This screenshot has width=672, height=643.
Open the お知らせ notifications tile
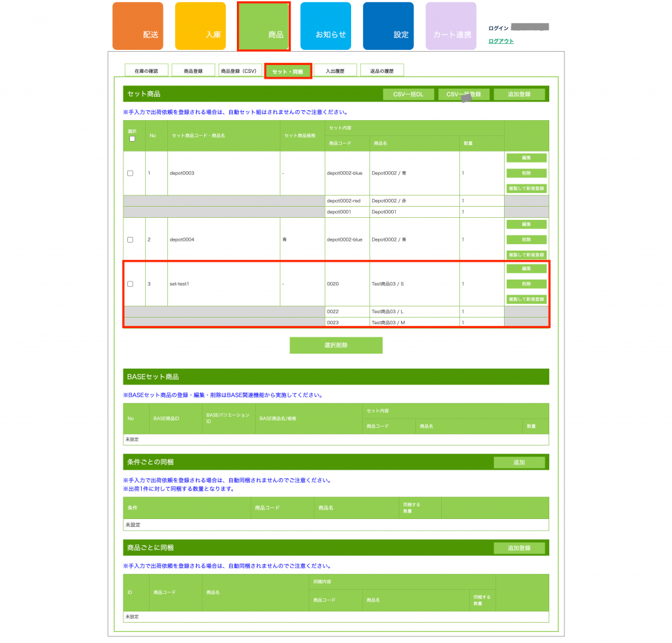(325, 26)
